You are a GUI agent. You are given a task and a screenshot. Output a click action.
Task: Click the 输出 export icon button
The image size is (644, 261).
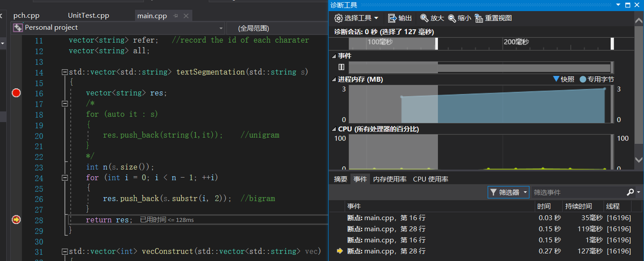coord(400,18)
